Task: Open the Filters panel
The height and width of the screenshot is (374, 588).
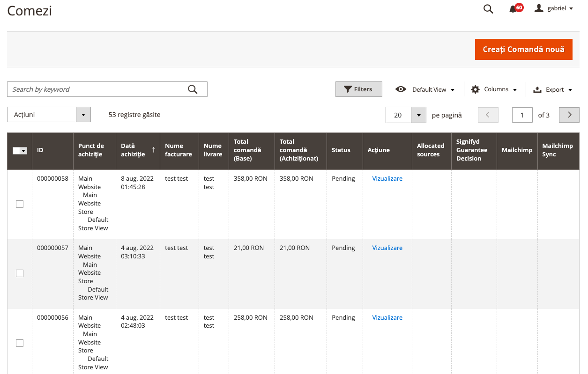Action: tap(359, 89)
